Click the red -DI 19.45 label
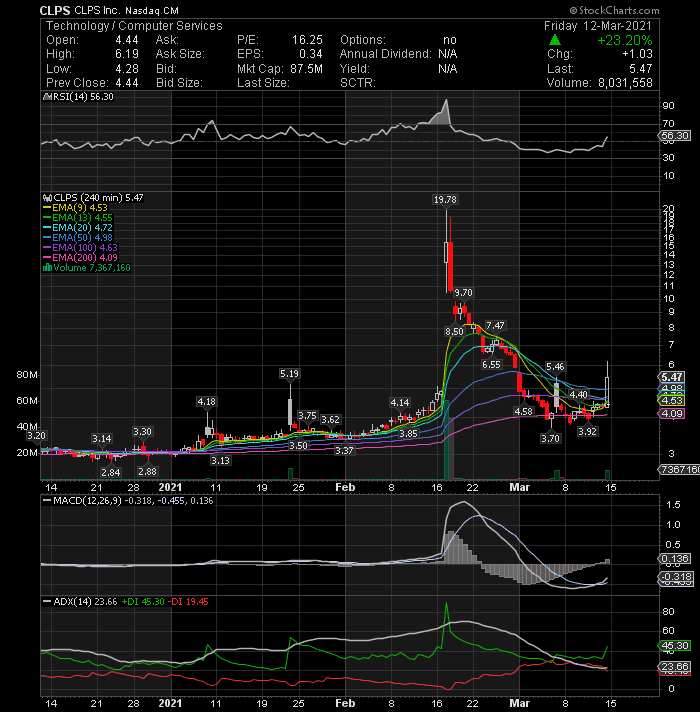The image size is (700, 712). pyautogui.click(x=188, y=602)
